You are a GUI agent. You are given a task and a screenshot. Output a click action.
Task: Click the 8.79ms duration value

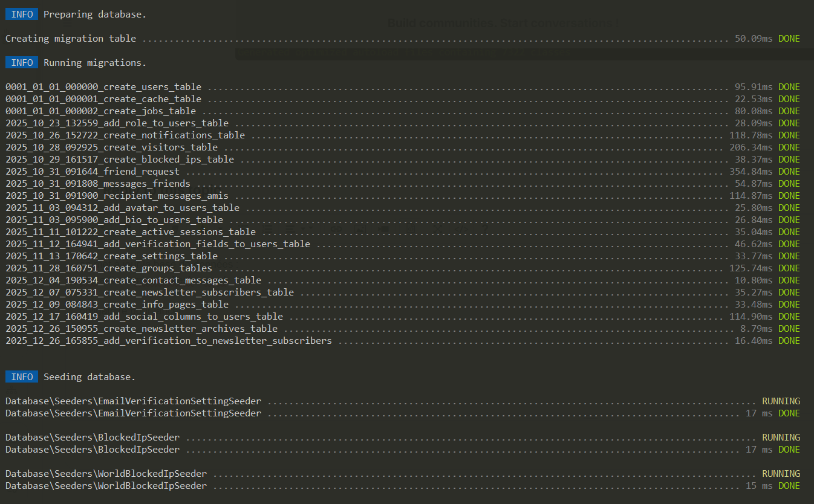[x=756, y=329]
